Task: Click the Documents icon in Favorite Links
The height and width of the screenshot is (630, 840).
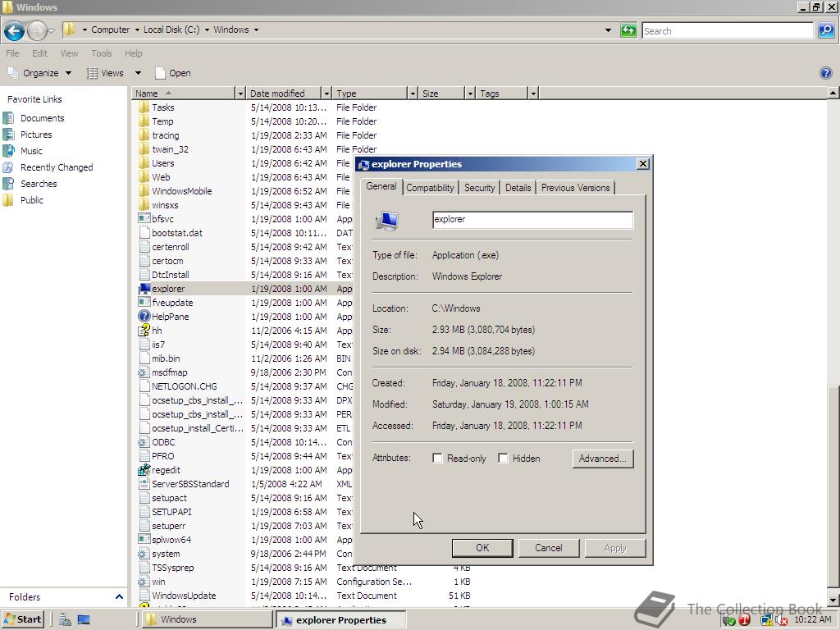Action: tap(8, 118)
